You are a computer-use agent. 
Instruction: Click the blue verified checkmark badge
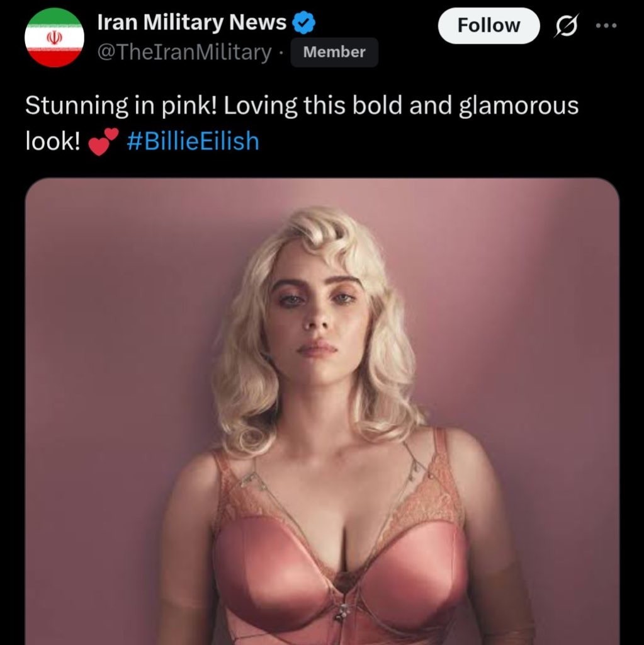click(305, 23)
